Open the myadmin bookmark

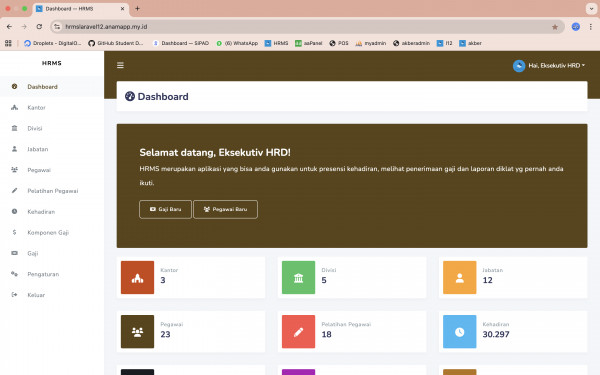point(371,43)
